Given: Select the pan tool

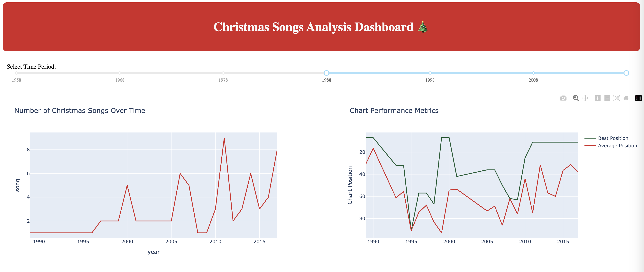Looking at the screenshot, I should (585, 98).
